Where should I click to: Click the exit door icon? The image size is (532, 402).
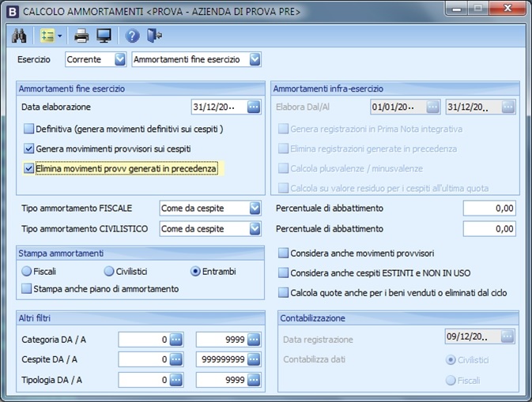(154, 36)
